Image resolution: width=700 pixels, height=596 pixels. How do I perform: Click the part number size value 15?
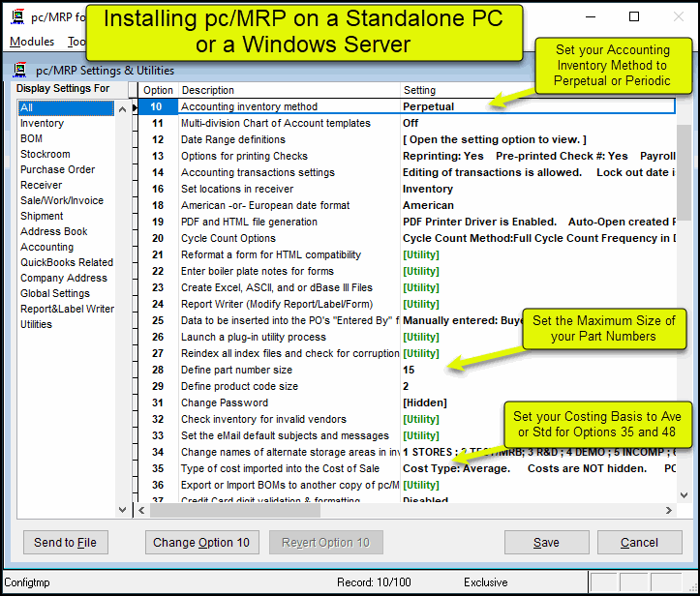click(x=409, y=371)
